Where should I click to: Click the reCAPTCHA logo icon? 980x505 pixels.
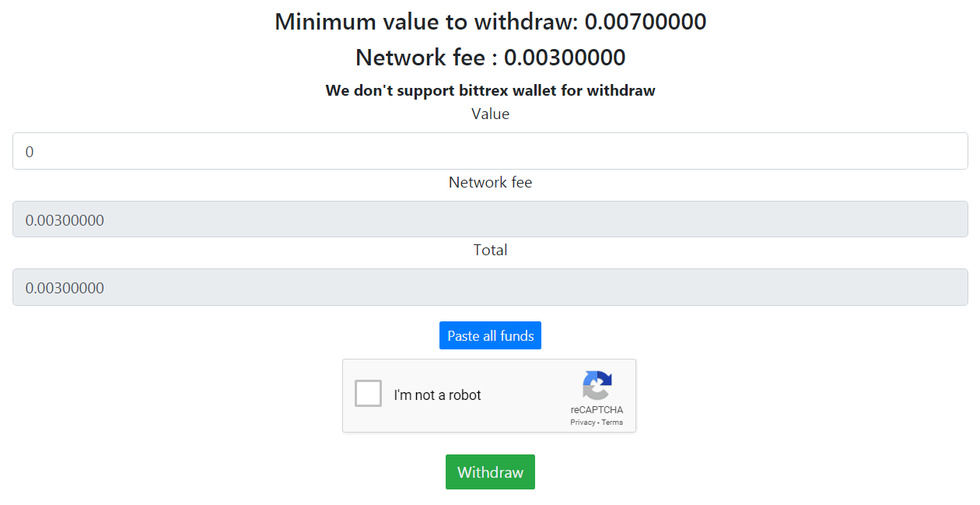[x=597, y=386]
